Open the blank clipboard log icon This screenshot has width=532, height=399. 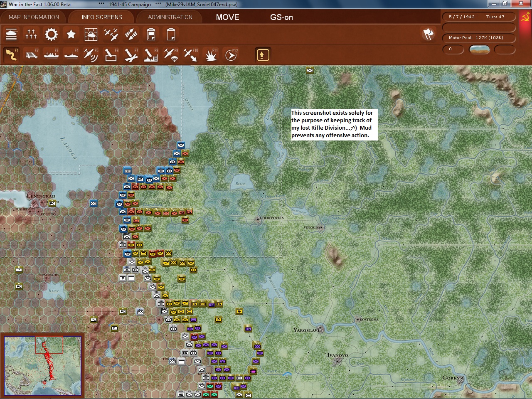click(171, 34)
